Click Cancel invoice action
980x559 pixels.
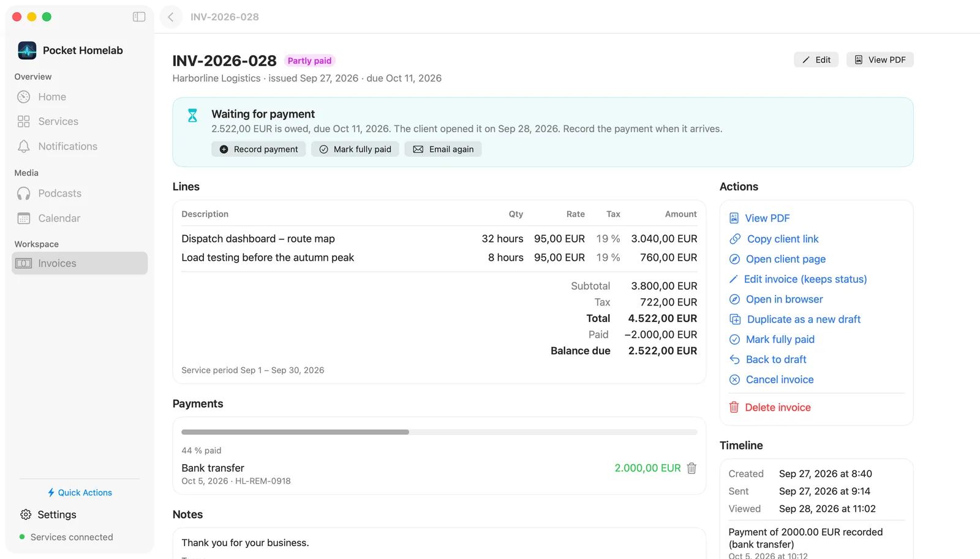point(771,380)
